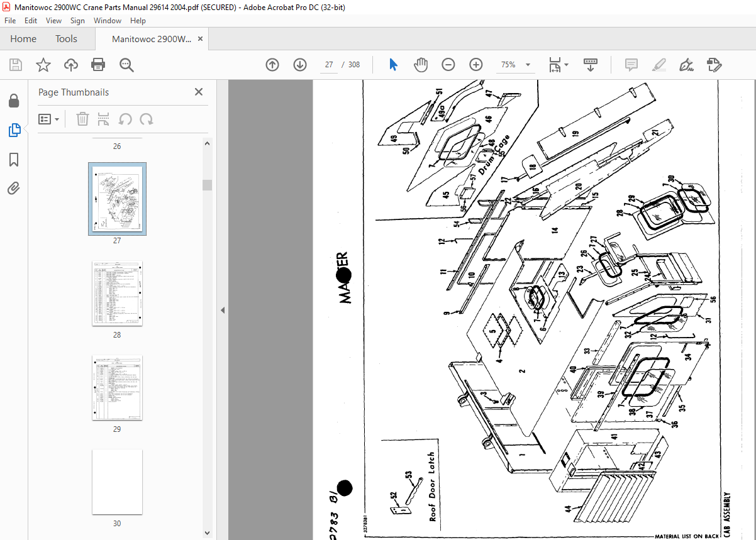Activate the hand pan tool
This screenshot has width=756, height=540.
pos(421,65)
